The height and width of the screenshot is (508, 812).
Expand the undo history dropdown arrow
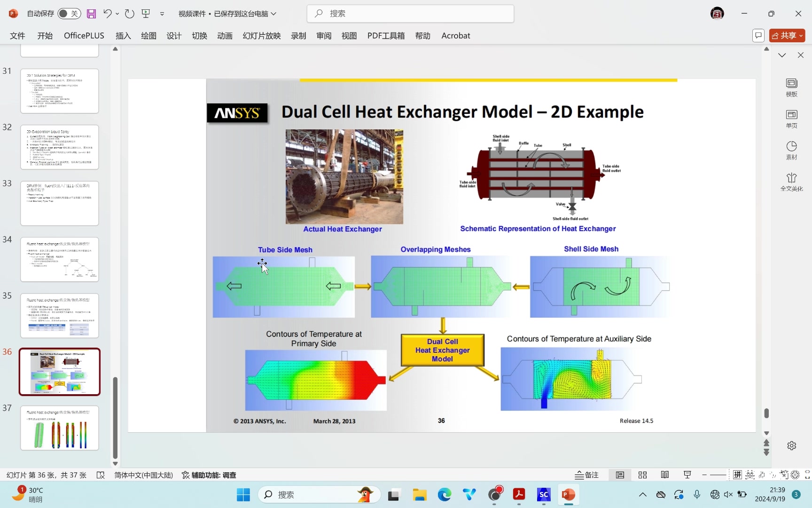click(117, 14)
